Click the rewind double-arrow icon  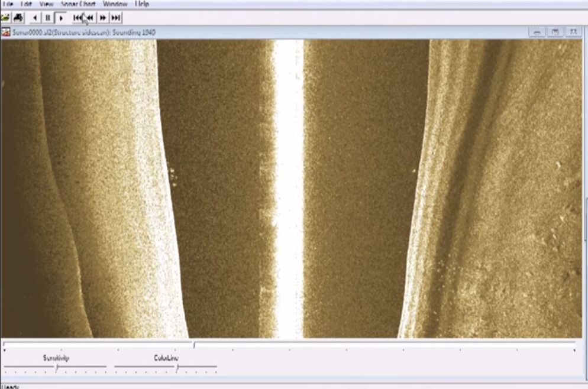pos(90,18)
